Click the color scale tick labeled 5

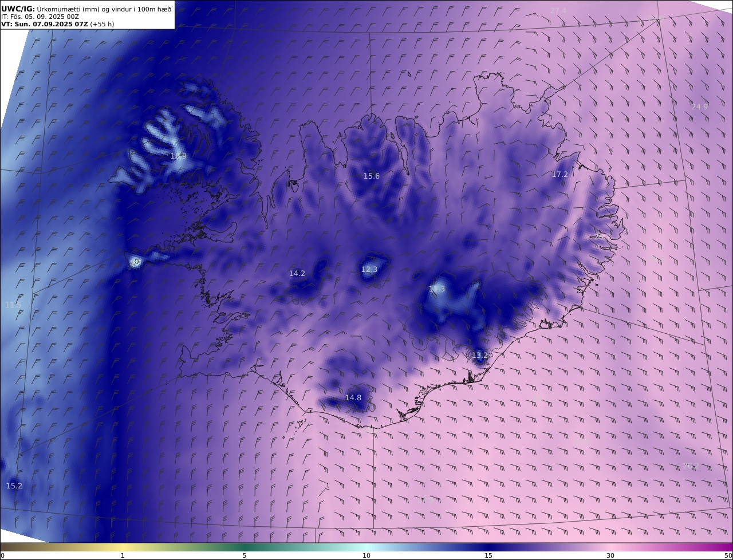245,555
